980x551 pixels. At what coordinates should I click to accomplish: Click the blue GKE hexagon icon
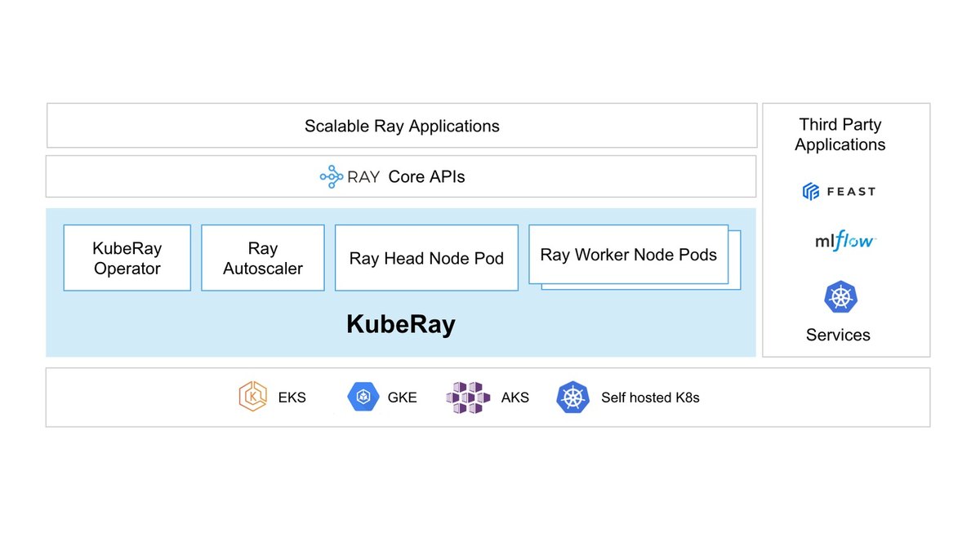pos(363,397)
